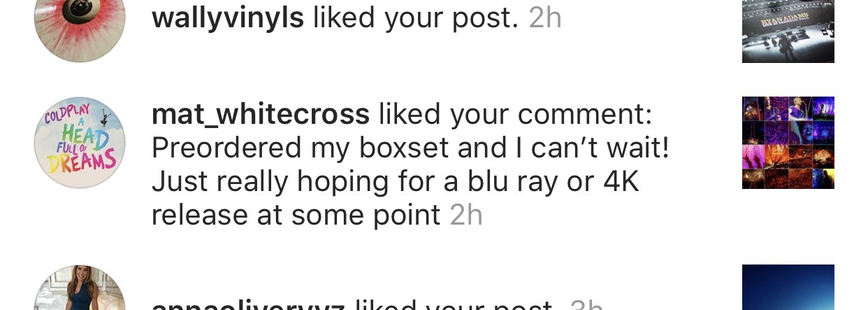Tap 'liked your post' in the bottom notification

pyautogui.click(x=454, y=306)
